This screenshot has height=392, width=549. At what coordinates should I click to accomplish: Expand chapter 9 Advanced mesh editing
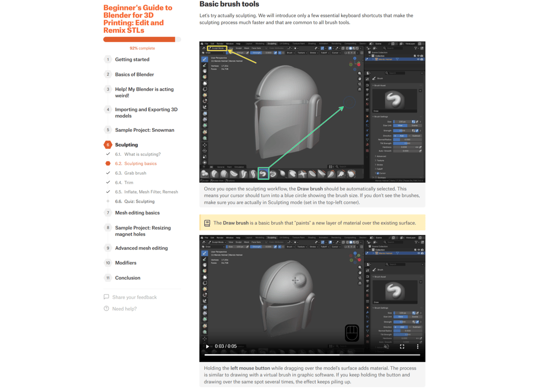pos(141,248)
